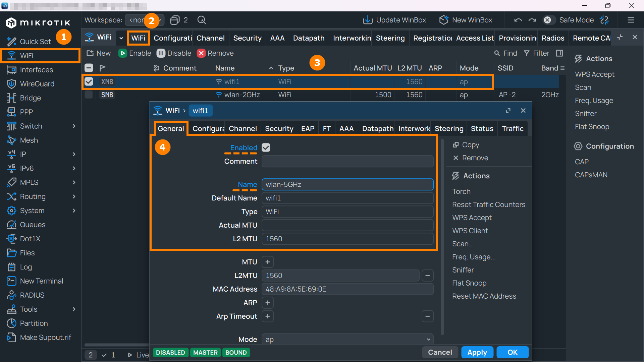Click the red Remove icon in toolbar

coord(201,53)
